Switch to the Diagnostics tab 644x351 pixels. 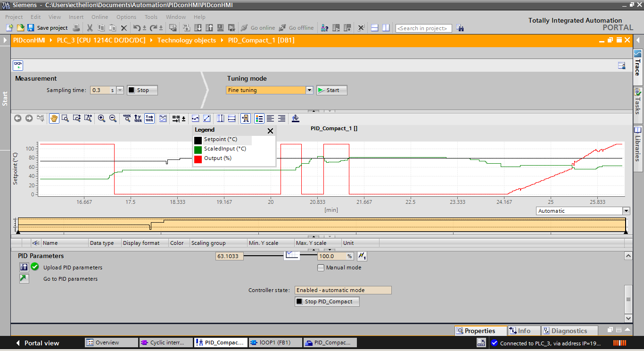click(569, 331)
